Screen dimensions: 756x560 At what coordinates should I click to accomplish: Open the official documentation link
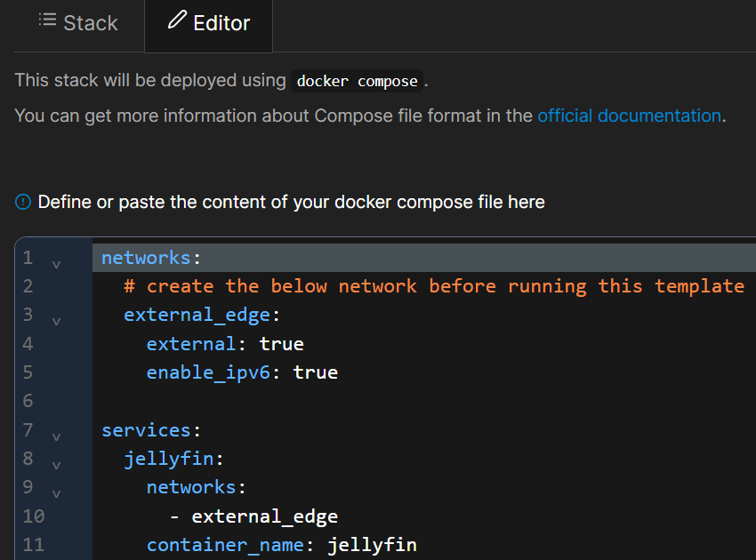click(629, 116)
